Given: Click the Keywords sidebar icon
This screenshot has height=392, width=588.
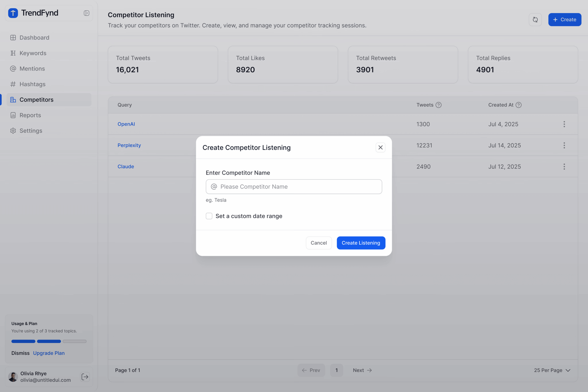Looking at the screenshot, I should (x=13, y=53).
